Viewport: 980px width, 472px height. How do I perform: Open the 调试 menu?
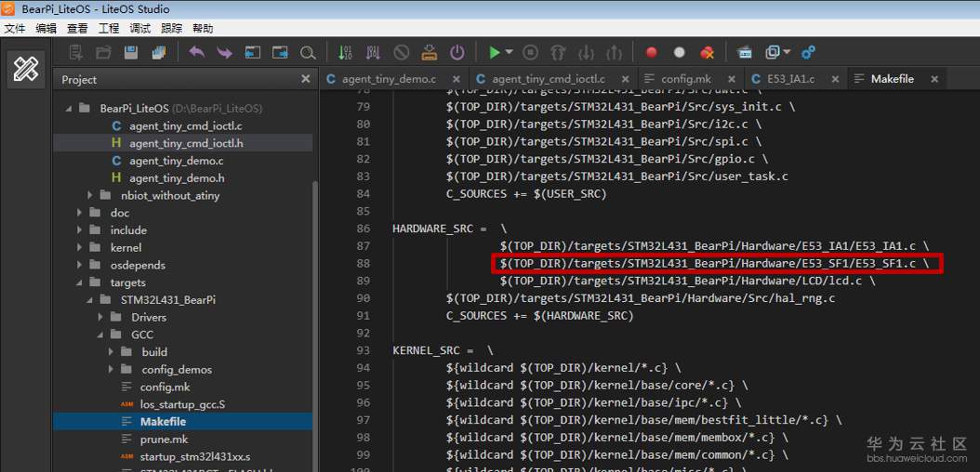139,28
